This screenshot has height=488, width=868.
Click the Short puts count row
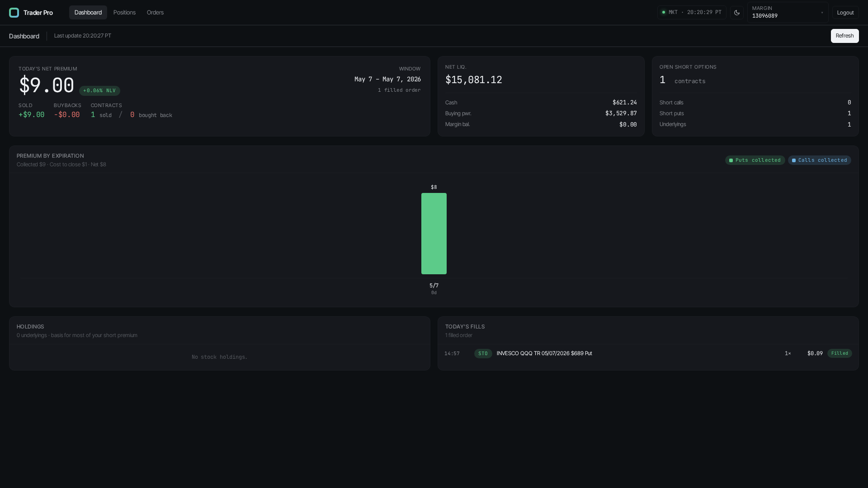tap(755, 113)
